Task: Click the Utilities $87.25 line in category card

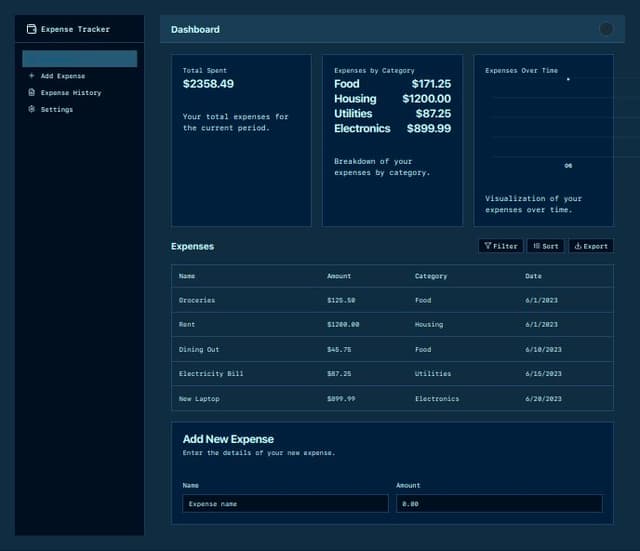Action: [x=392, y=113]
